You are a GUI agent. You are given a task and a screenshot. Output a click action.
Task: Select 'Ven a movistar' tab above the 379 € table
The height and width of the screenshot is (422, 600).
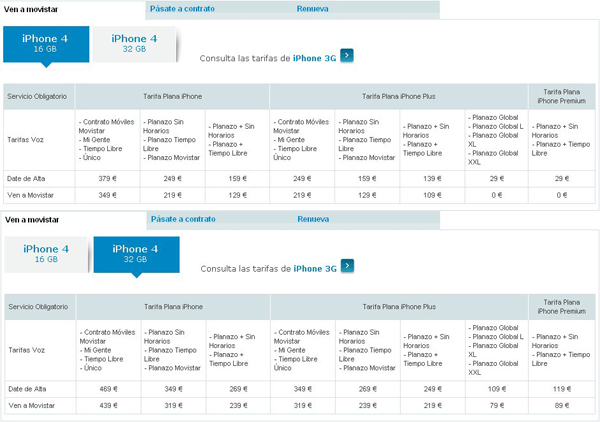point(31,10)
